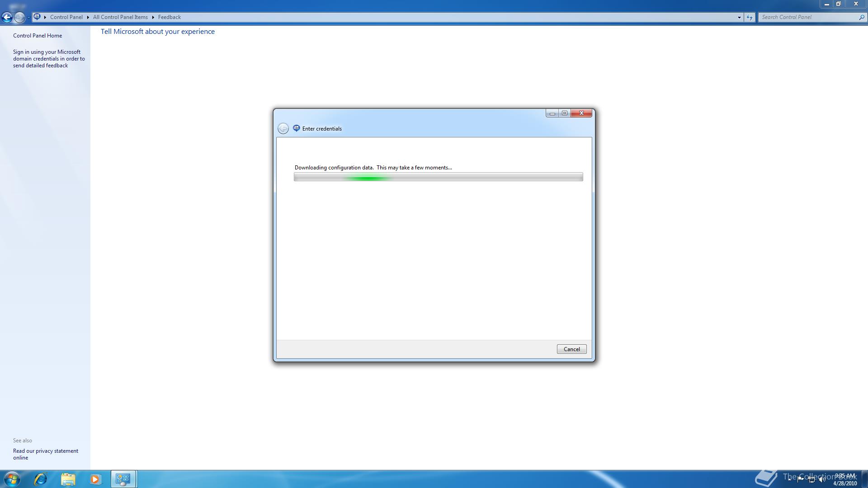Open Windows Explorer folder taskbar icon
Image resolution: width=868 pixels, height=488 pixels.
(68, 479)
